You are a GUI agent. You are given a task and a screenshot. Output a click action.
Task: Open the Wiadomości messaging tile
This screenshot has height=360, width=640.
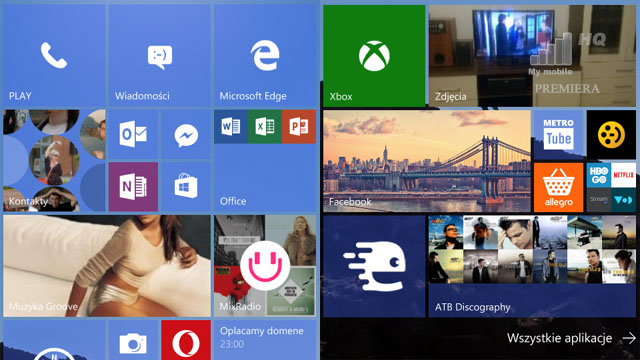[160, 56]
